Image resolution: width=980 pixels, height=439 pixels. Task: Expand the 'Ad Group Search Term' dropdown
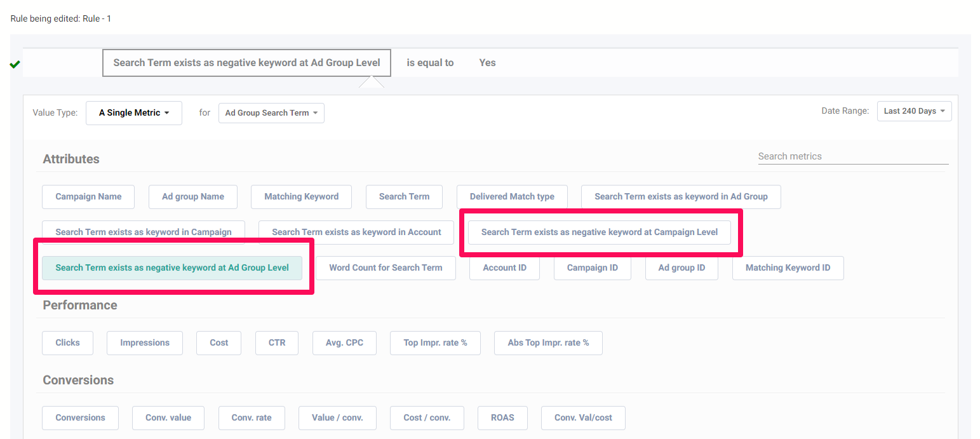(271, 113)
